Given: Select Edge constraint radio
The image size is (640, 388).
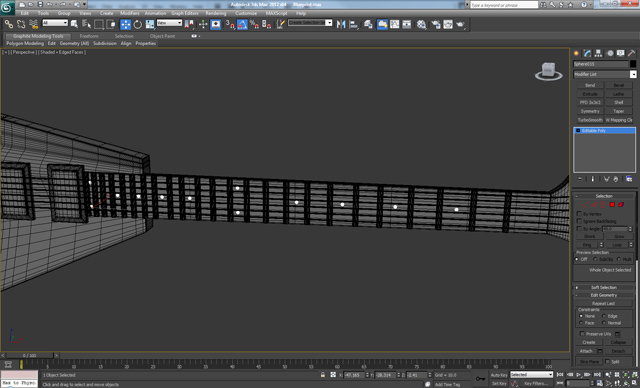Looking at the screenshot, I should click(604, 316).
